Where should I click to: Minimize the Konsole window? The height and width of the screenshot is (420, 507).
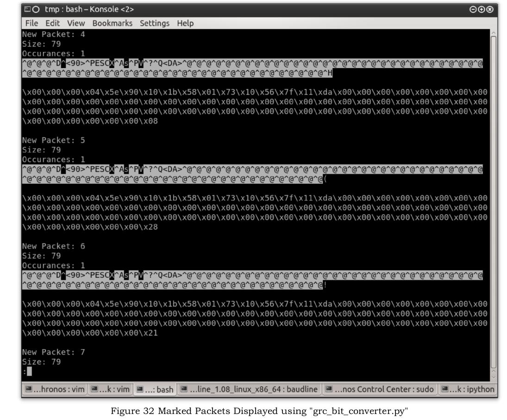tap(473, 9)
